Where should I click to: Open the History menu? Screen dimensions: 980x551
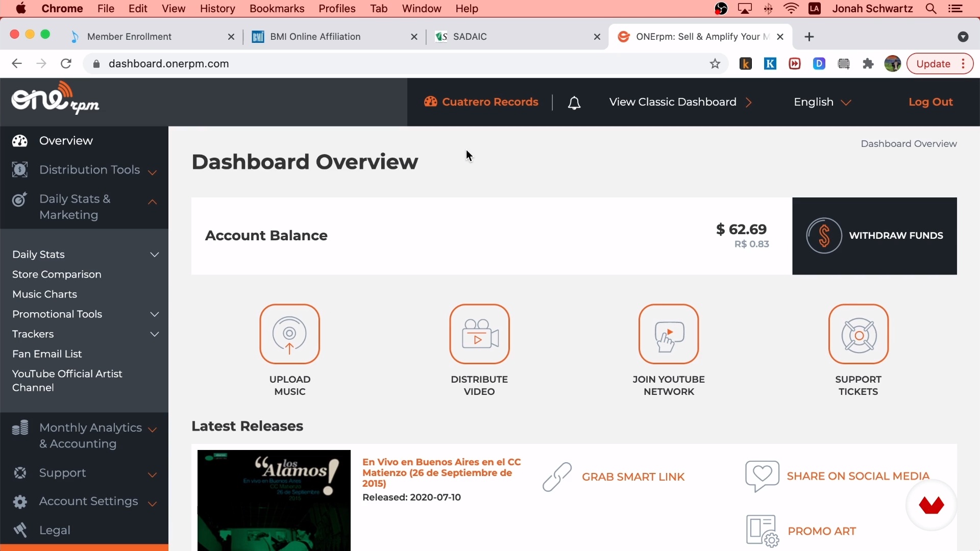click(217, 9)
